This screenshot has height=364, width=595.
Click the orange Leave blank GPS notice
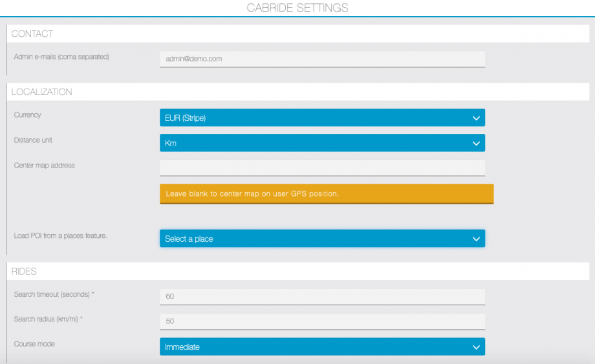click(326, 194)
